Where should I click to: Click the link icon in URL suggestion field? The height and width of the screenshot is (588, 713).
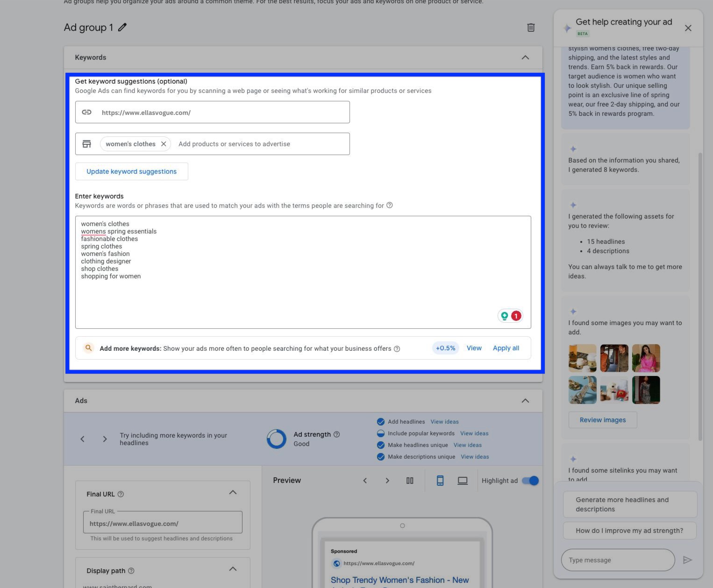(x=86, y=112)
